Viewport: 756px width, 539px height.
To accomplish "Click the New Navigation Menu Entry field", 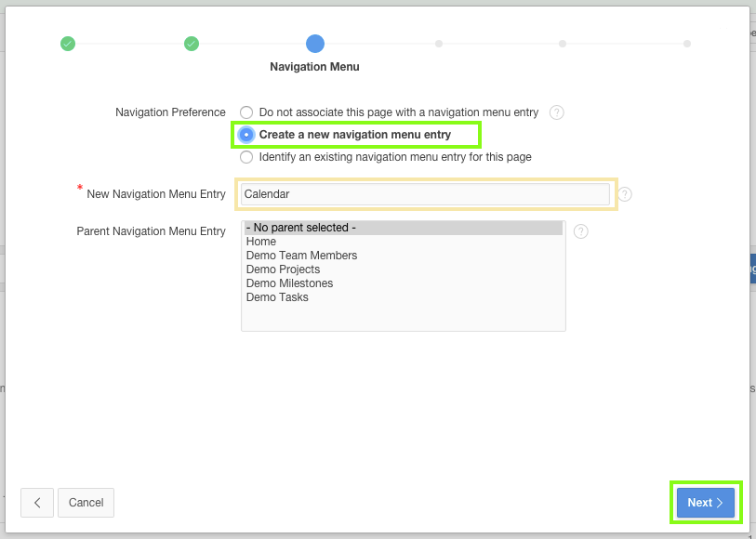I will (425, 194).
